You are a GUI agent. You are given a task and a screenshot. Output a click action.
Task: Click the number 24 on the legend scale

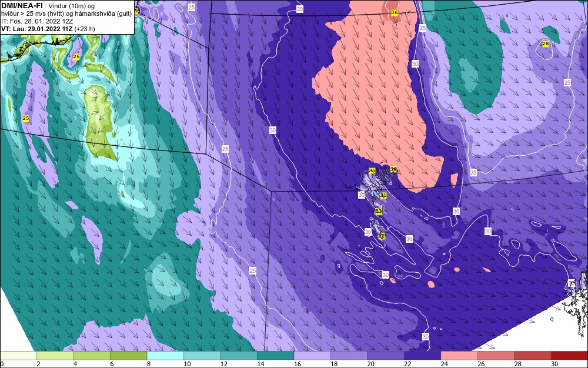pyautogui.click(x=445, y=364)
